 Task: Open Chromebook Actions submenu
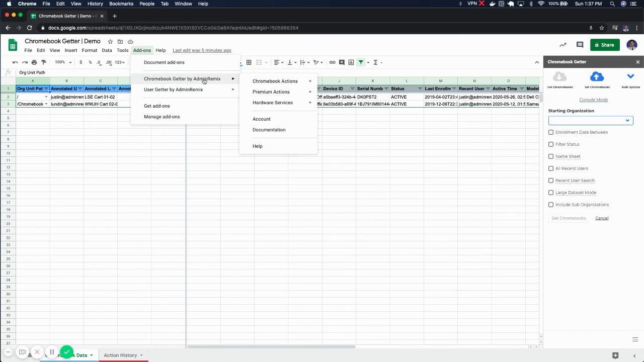(x=279, y=81)
